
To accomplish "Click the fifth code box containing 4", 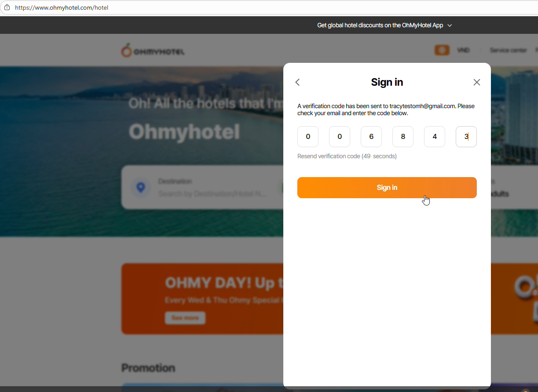I will [435, 137].
